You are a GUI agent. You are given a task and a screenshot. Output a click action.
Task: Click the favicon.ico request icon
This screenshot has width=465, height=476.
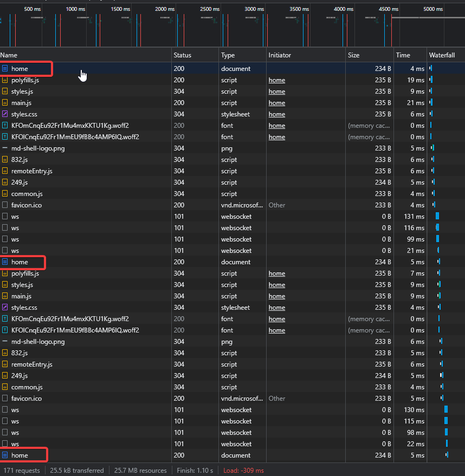tap(5, 205)
